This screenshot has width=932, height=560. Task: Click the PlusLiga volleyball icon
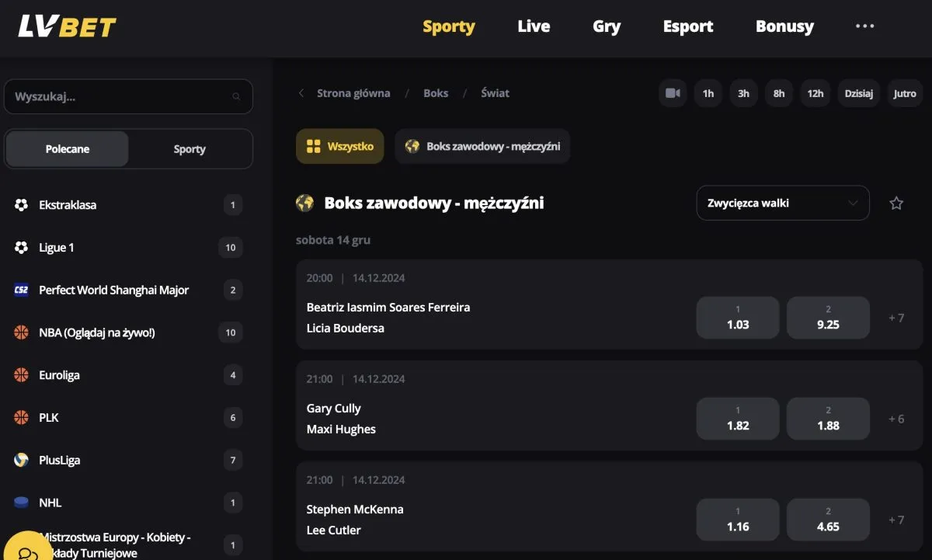(x=21, y=460)
